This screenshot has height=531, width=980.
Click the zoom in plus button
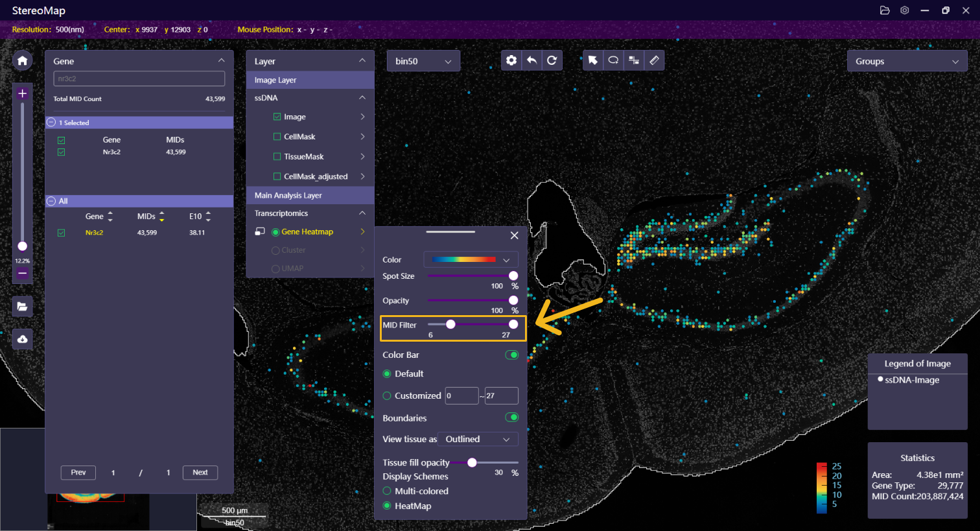pos(22,93)
